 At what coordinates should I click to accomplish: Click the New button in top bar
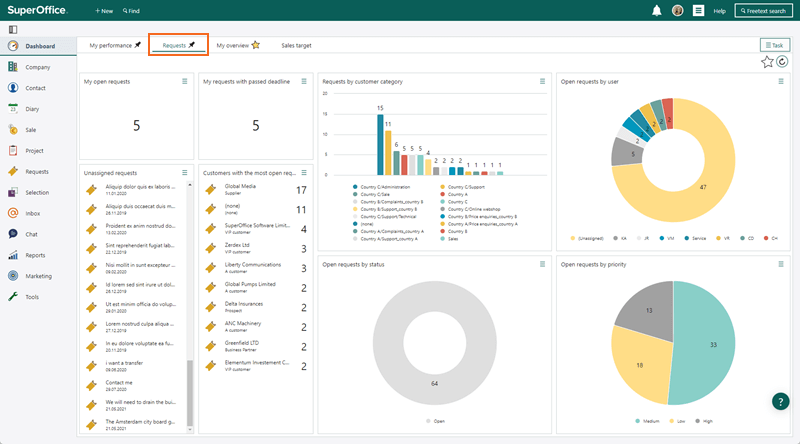click(x=104, y=11)
